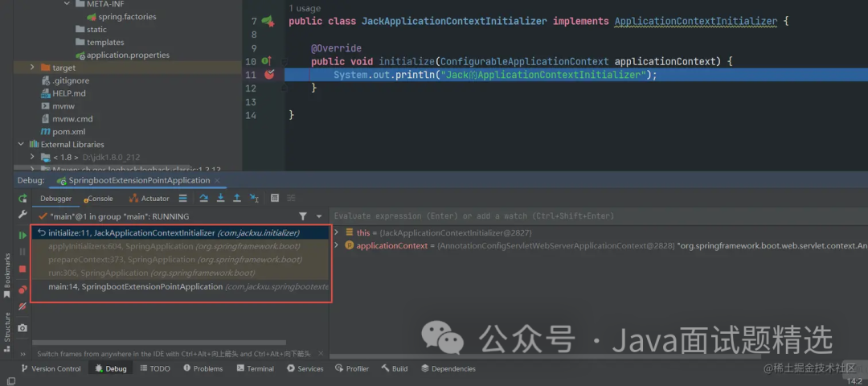868x386 pixels.
Task: Click the implements-method gutter icon on line 10
Action: coord(266,61)
